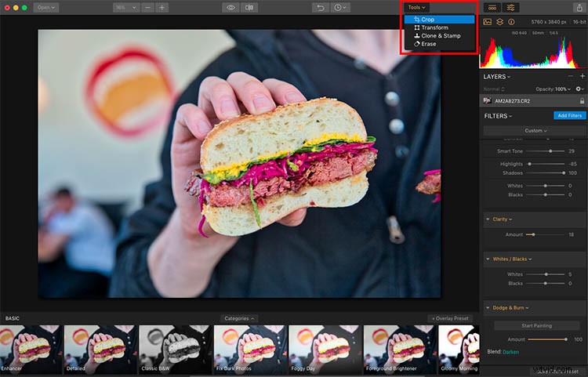Click the Darken blend link
The image size is (588, 377).
point(510,352)
